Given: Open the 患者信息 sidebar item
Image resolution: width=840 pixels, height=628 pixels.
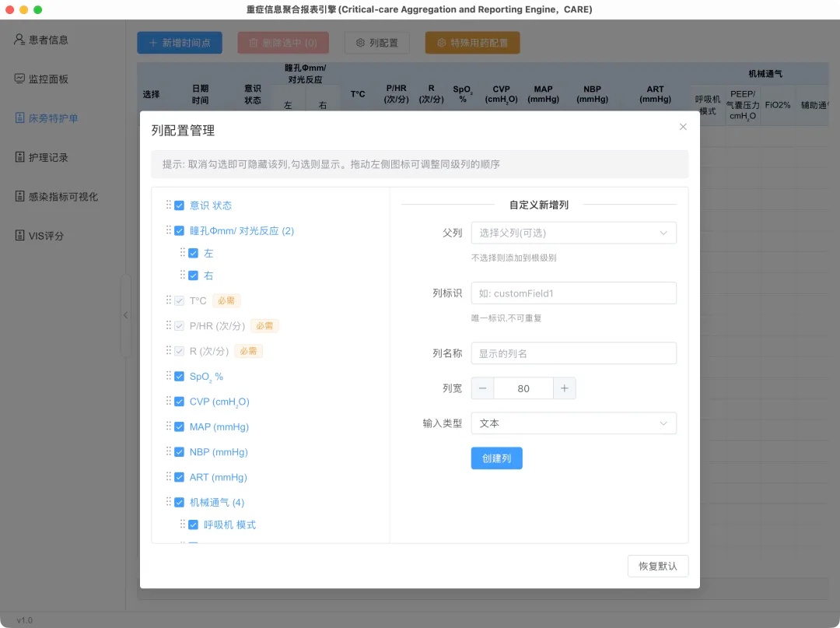Looking at the screenshot, I should click(x=42, y=40).
